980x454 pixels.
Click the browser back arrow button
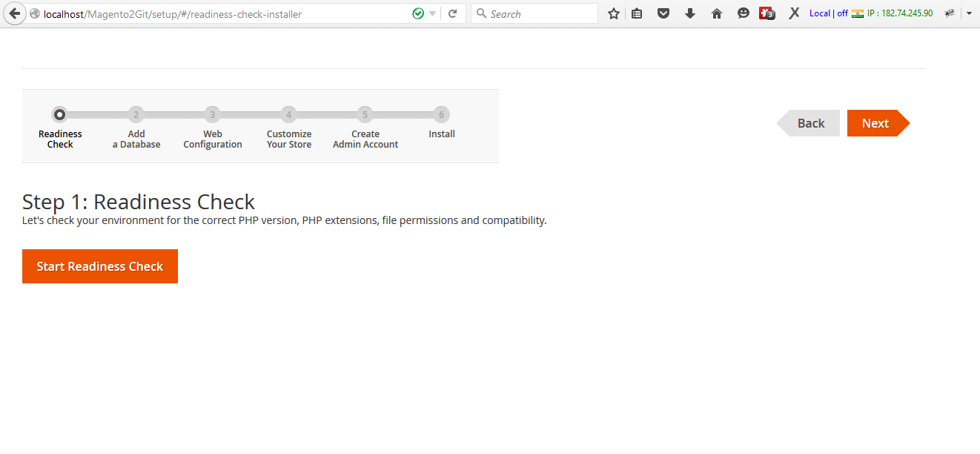[x=14, y=13]
